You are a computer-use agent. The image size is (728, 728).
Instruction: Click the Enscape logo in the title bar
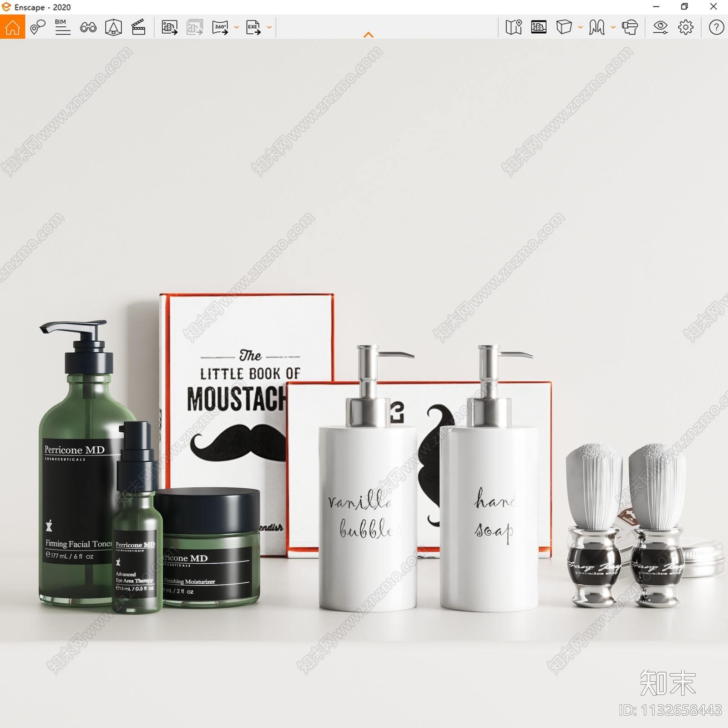pos(6,7)
